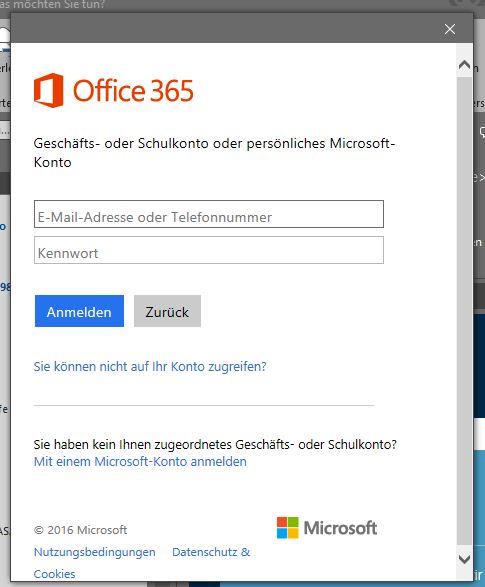This screenshot has height=587, width=485.
Task: Click the four-color Microsoft squares logo
Action: pyautogui.click(x=287, y=527)
